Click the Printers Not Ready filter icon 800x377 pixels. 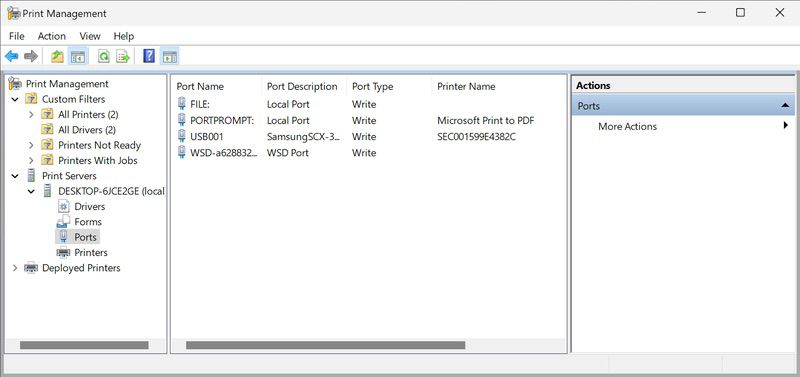click(47, 145)
